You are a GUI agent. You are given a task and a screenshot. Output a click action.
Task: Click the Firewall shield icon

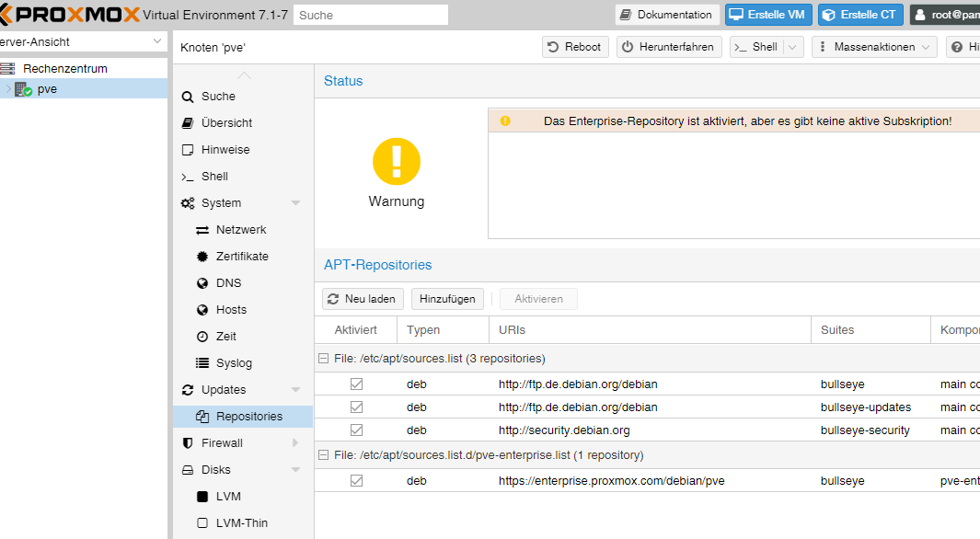188,443
